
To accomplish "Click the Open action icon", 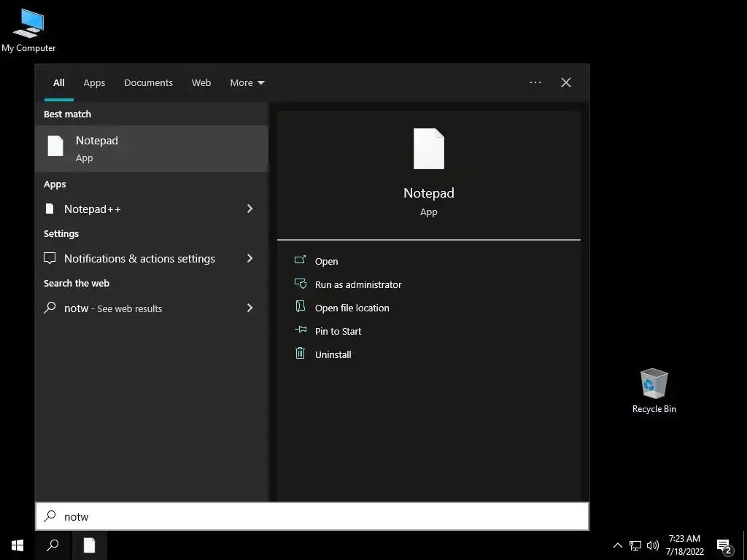I will click(x=300, y=260).
